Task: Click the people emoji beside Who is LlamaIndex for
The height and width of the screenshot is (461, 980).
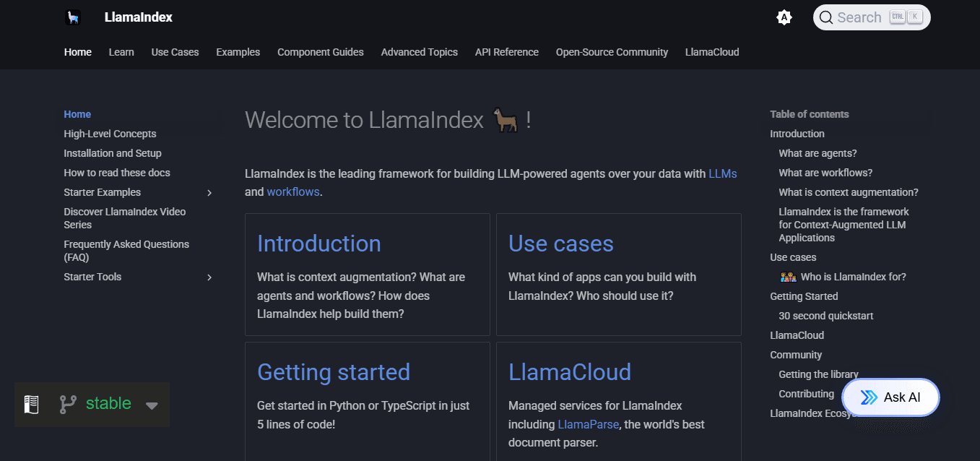Action: [788, 277]
